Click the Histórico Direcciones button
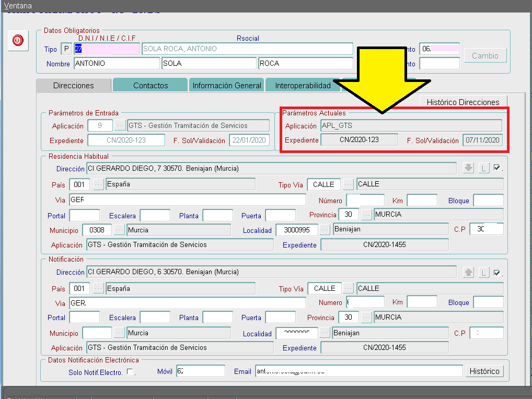This screenshot has height=399, width=532. [463, 102]
